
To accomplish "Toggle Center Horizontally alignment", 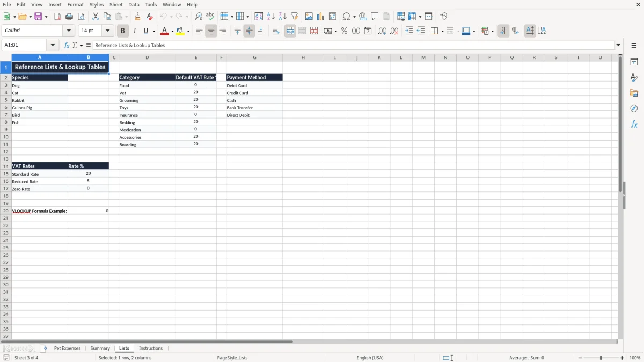I will pos(211,31).
